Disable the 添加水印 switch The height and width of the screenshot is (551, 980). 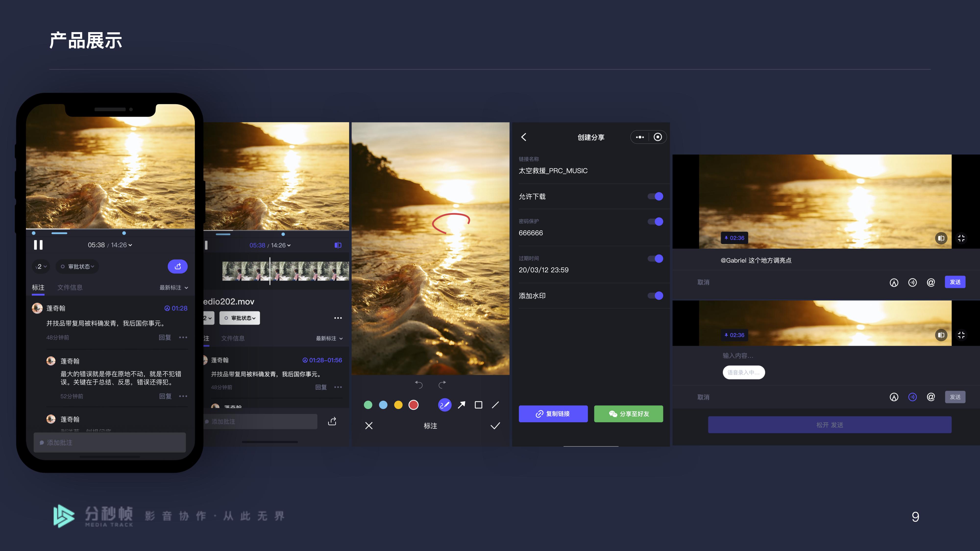(655, 296)
